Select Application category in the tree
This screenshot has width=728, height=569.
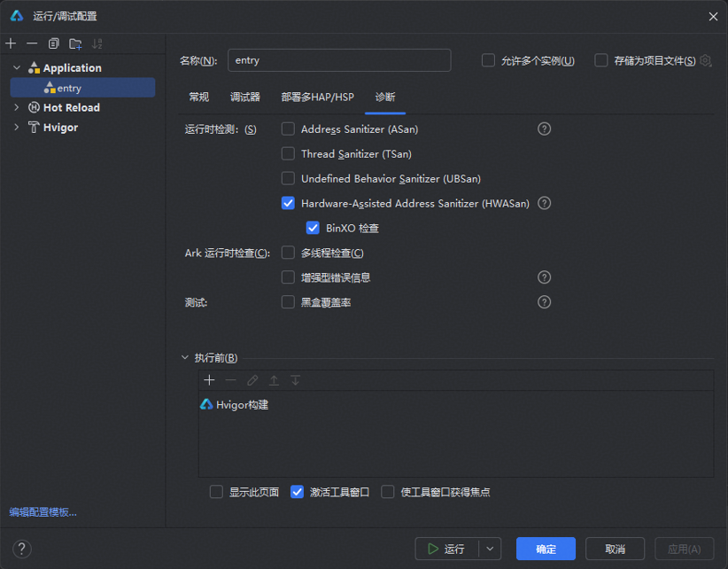(x=72, y=68)
